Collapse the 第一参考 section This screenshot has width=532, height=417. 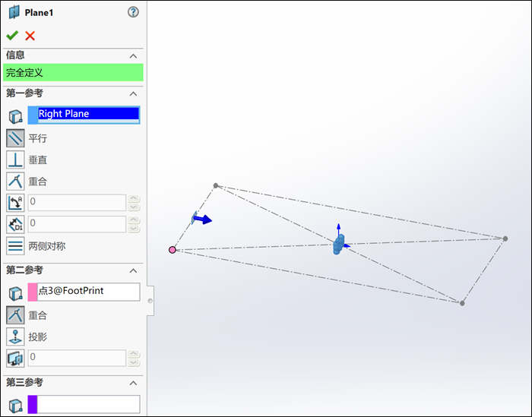(x=133, y=93)
